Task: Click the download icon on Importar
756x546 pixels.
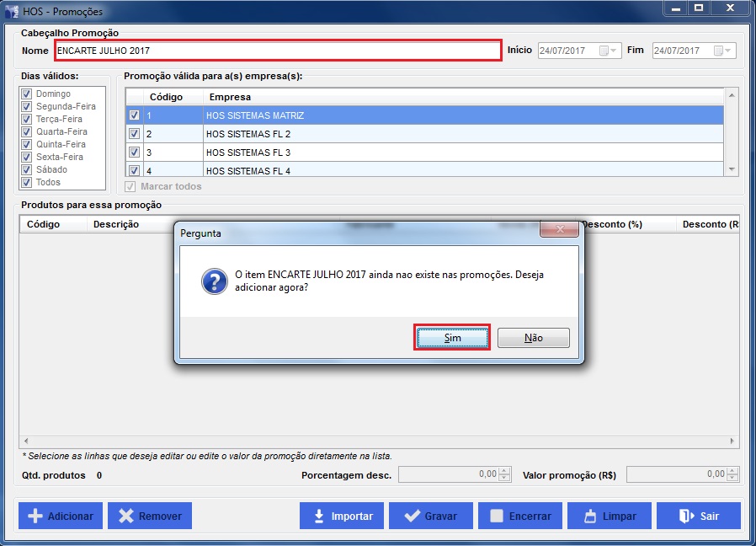Action: (x=319, y=516)
